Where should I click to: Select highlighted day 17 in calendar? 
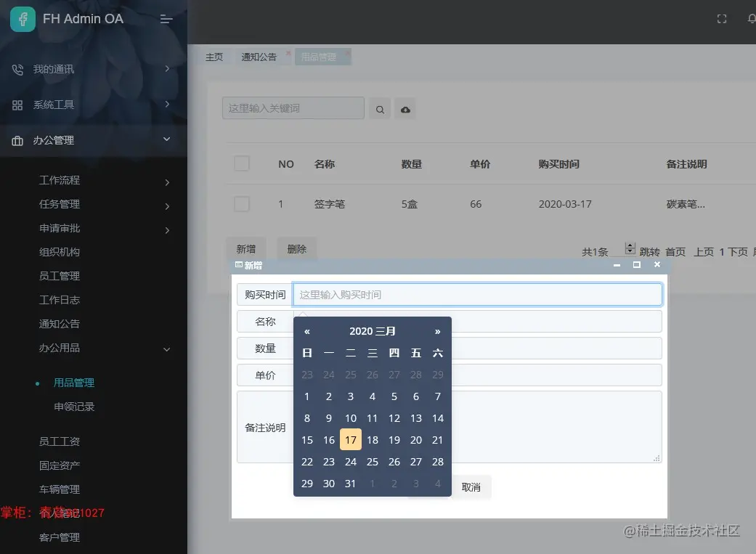pyautogui.click(x=351, y=440)
